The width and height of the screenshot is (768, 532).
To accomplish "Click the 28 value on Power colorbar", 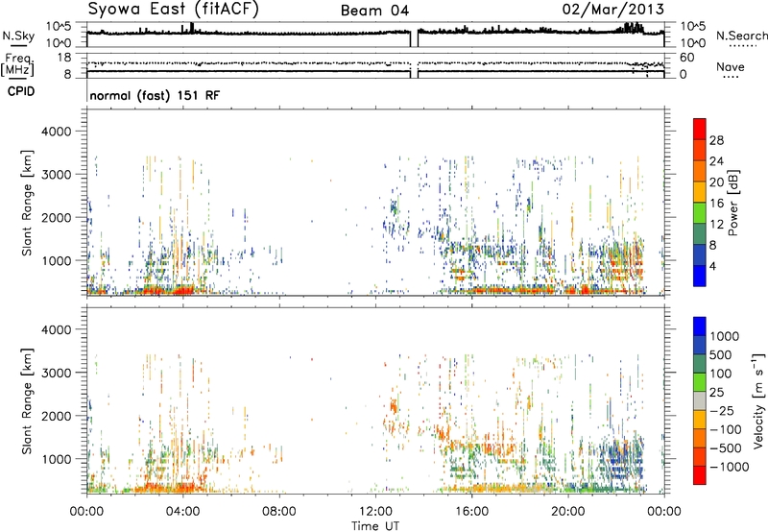I will [x=716, y=140].
